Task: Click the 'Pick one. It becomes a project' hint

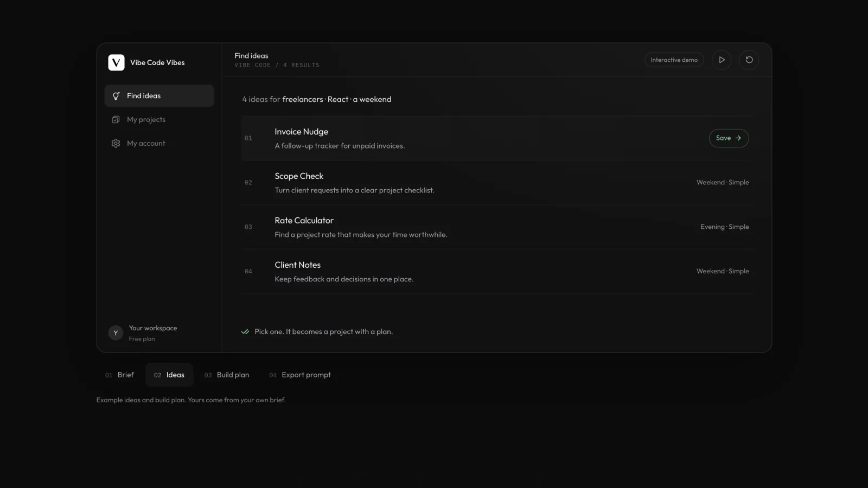Action: [x=324, y=332]
